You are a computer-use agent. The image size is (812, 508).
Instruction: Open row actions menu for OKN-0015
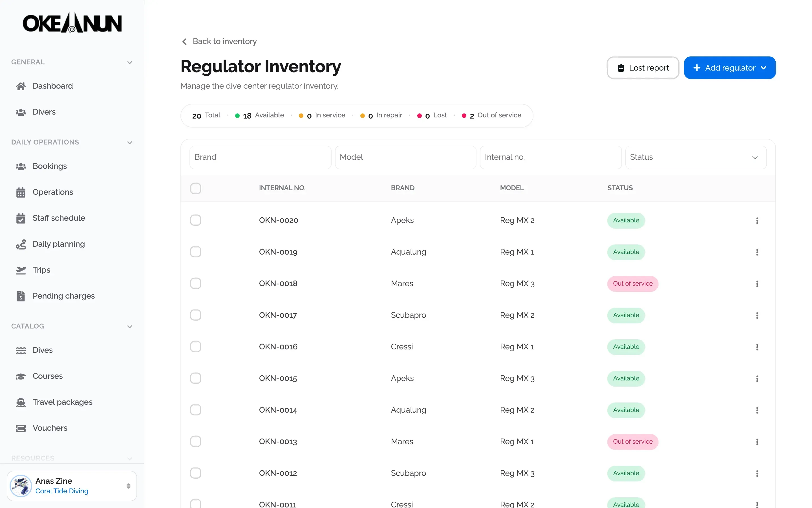757,378
